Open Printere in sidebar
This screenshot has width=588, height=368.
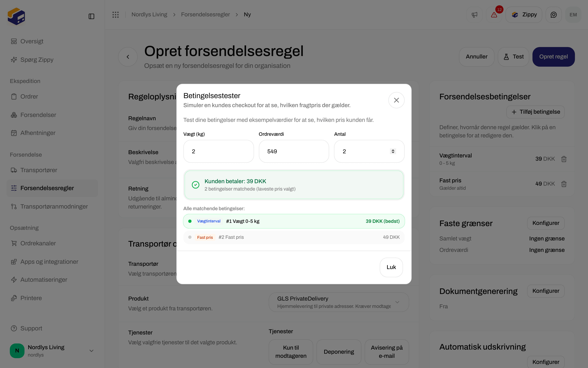(x=52, y=298)
